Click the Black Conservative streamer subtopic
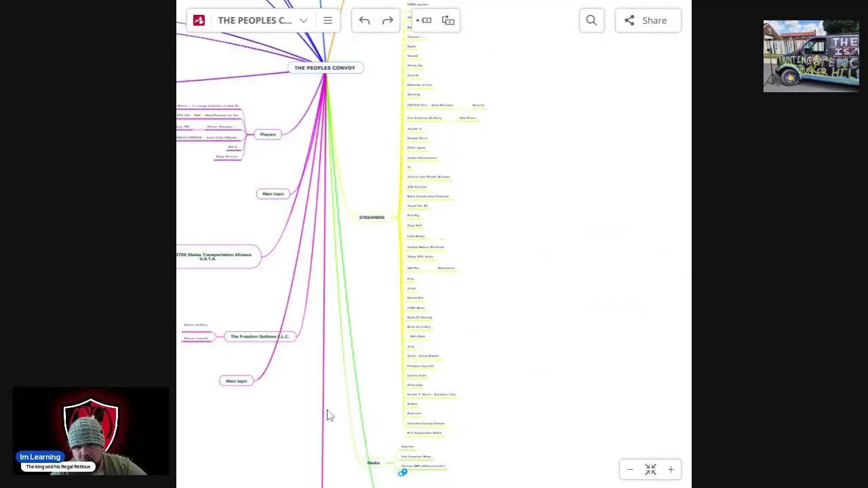Image resolution: width=868 pixels, height=488 pixels. point(428,197)
